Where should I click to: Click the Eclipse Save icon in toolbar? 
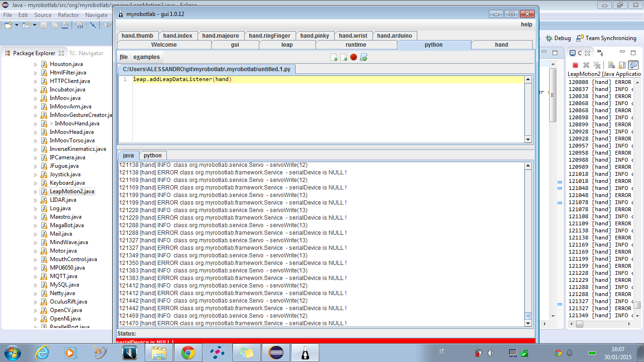pyautogui.click(x=43, y=25)
